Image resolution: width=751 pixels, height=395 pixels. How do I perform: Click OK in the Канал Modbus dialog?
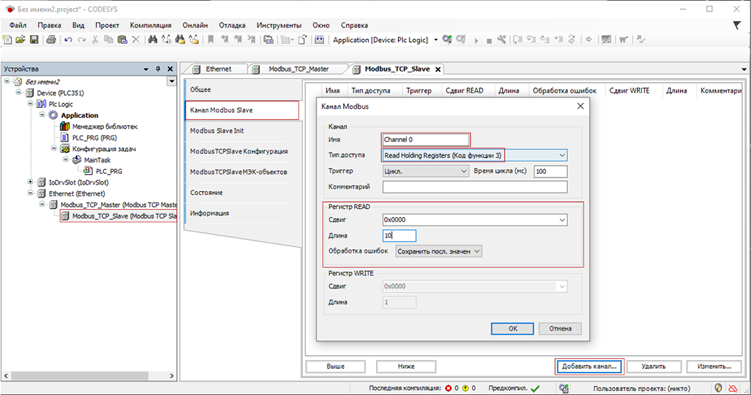point(512,328)
